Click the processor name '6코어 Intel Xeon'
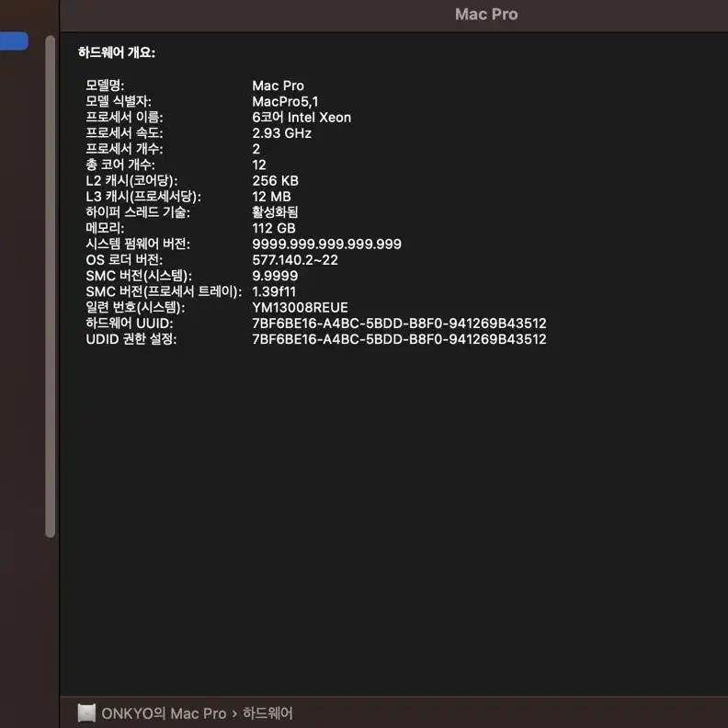The width and height of the screenshot is (728, 728). coord(301,117)
